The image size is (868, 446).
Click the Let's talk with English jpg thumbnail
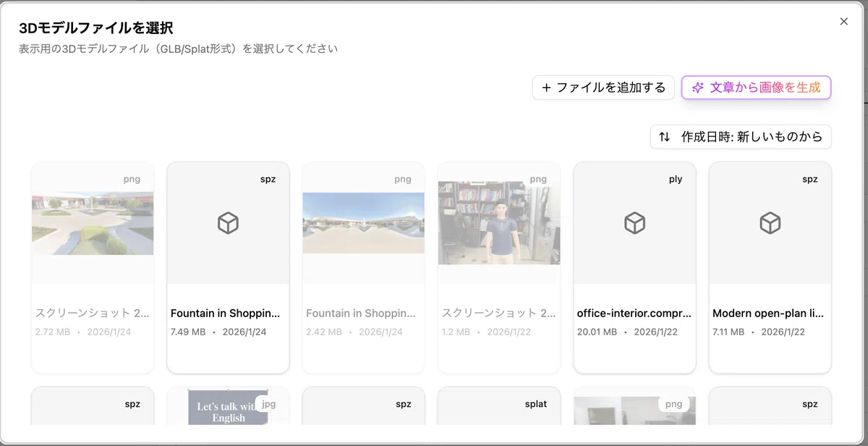(x=228, y=408)
